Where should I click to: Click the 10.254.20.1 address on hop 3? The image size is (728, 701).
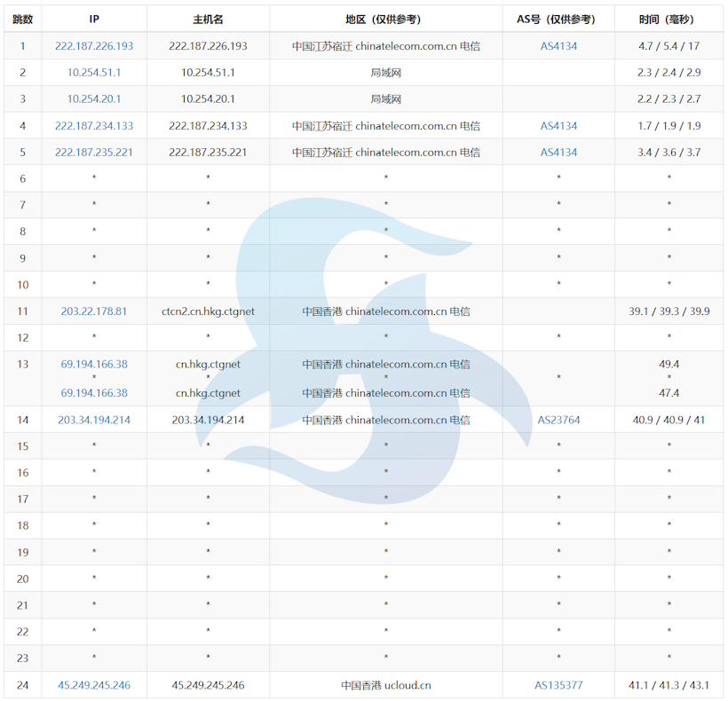(93, 98)
